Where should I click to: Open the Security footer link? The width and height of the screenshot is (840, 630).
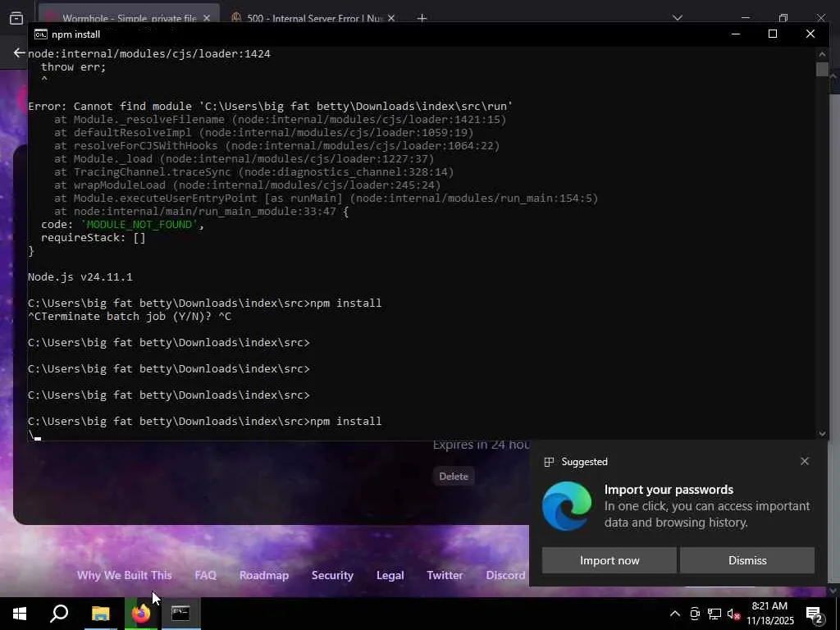(332, 575)
